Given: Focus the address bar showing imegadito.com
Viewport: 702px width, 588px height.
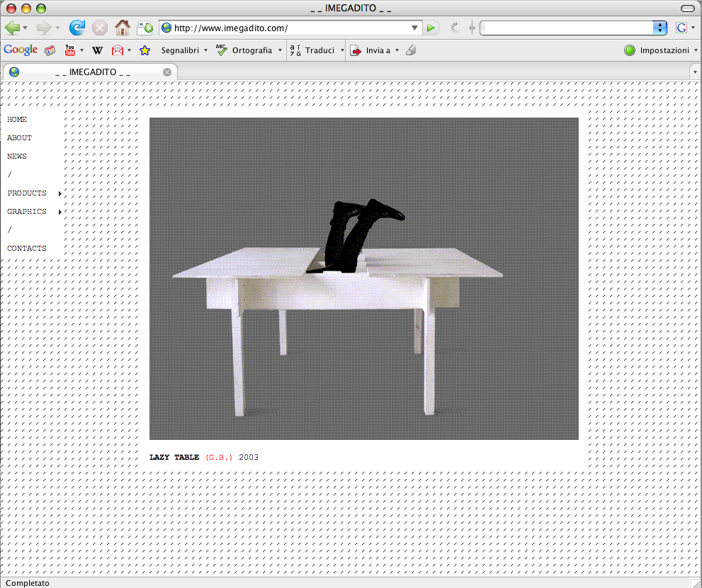Looking at the screenshot, I should (x=291, y=28).
